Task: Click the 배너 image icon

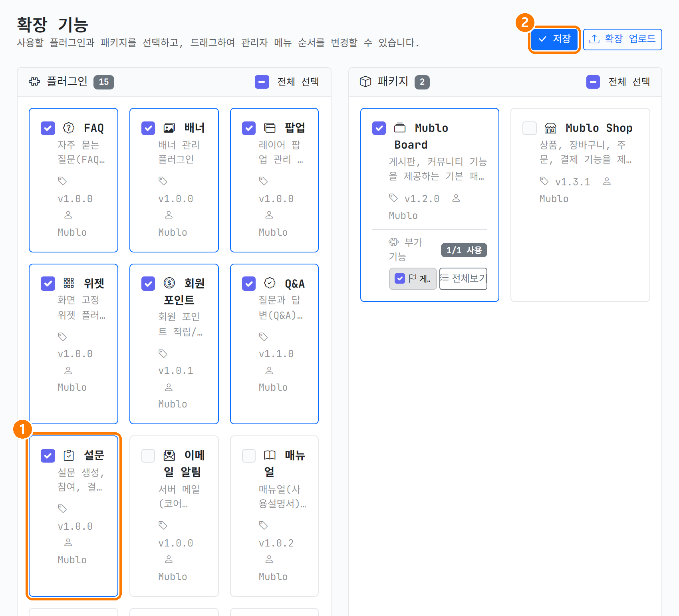Action: [169, 128]
